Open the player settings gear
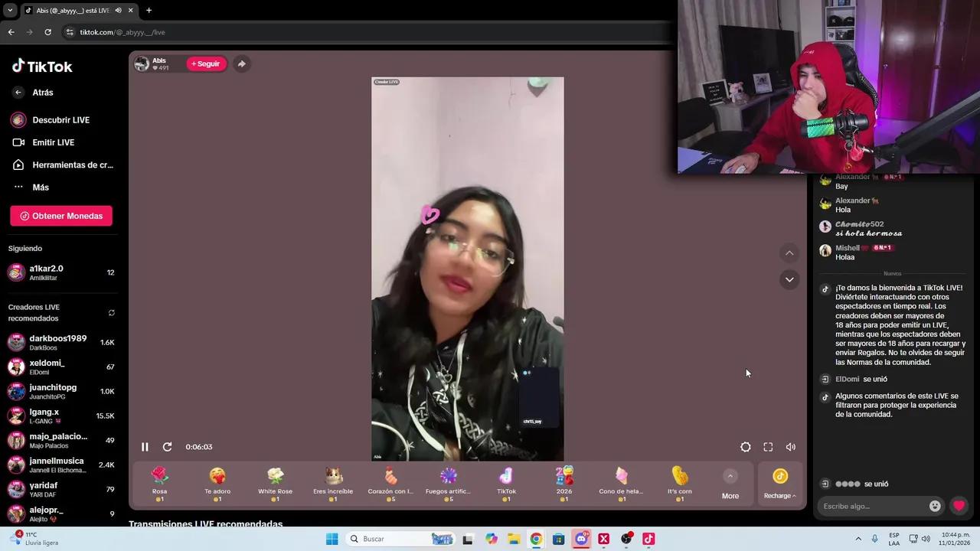Image resolution: width=980 pixels, height=551 pixels. click(745, 447)
